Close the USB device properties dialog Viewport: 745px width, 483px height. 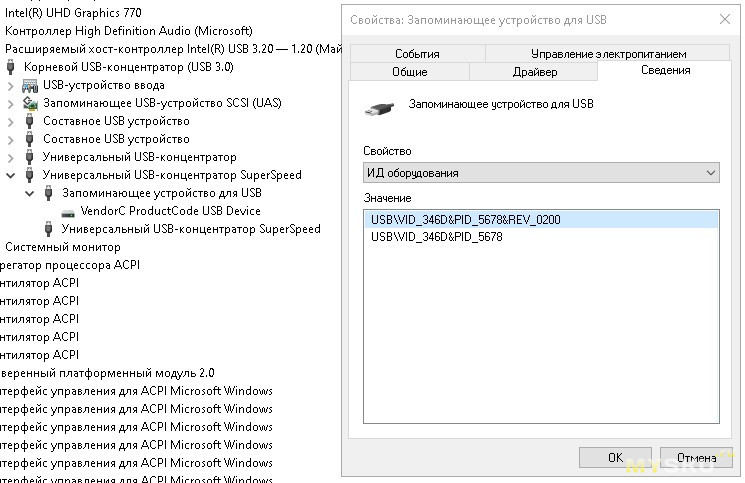click(722, 19)
